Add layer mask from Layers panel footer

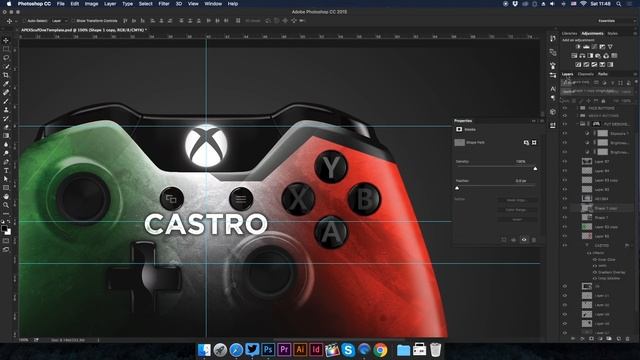[591, 339]
